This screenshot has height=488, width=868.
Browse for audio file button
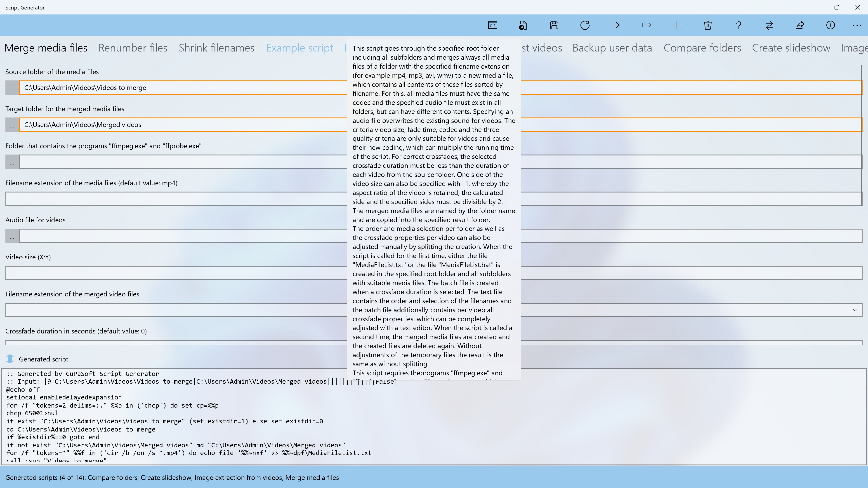[12, 236]
